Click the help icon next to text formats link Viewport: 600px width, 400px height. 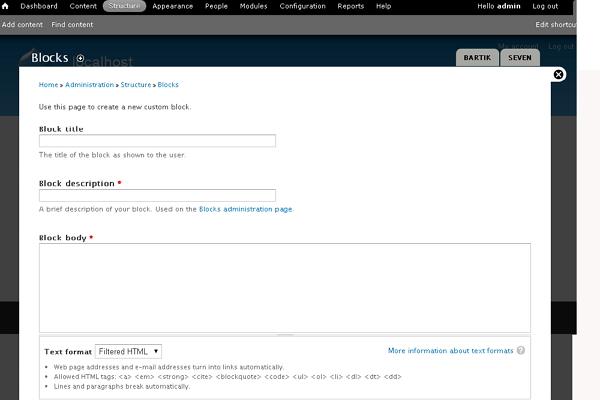pos(521,350)
